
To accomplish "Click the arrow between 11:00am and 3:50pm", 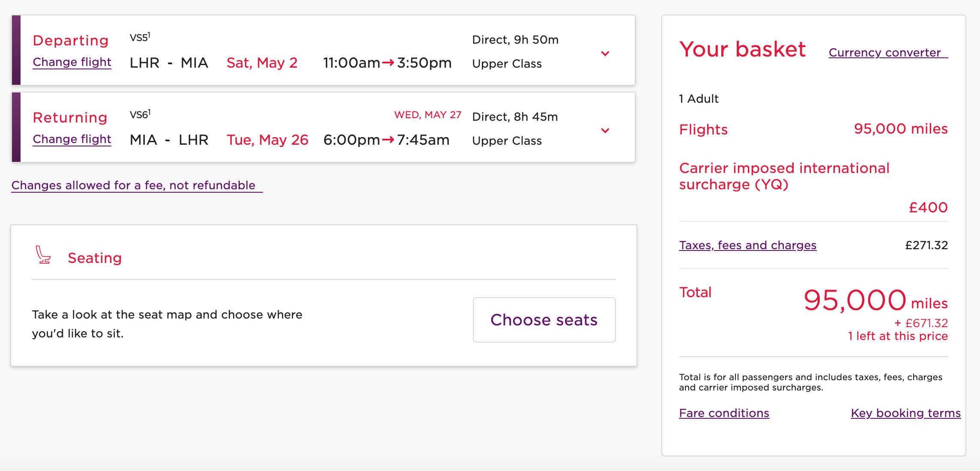I will [388, 63].
